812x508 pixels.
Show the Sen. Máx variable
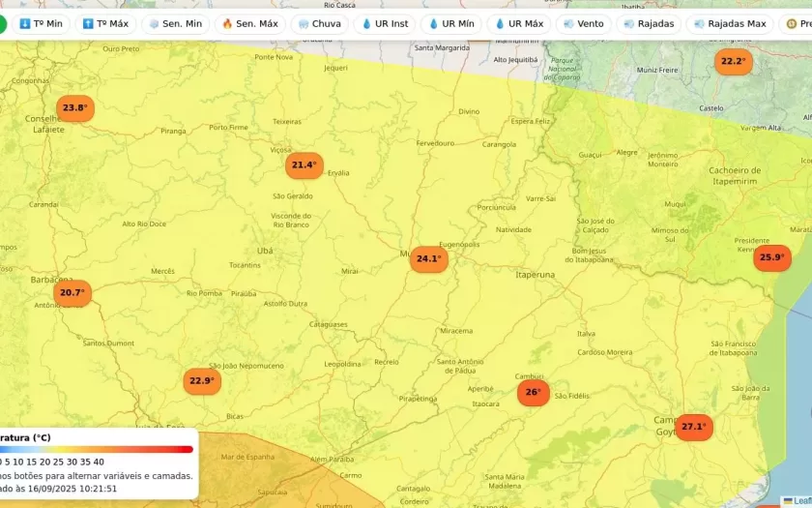[x=249, y=23]
